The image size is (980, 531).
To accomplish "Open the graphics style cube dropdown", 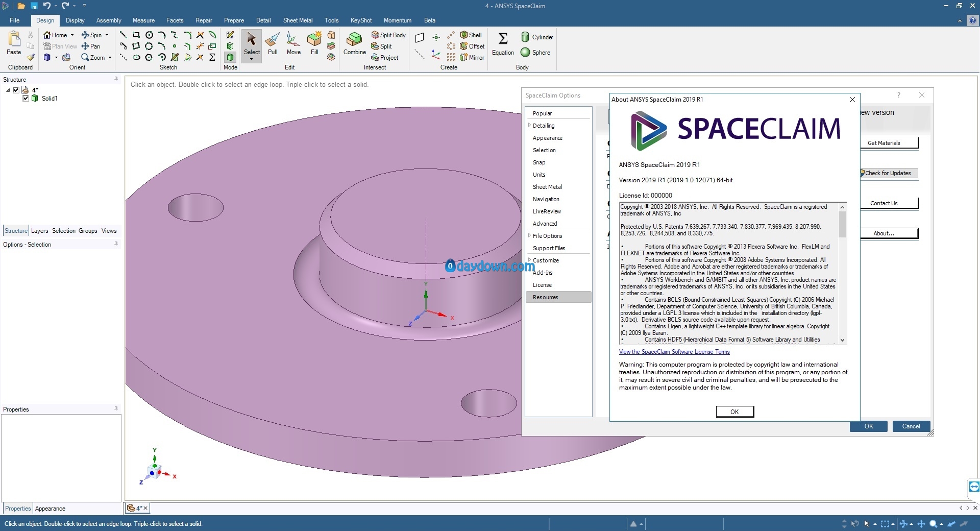I will pyautogui.click(x=56, y=58).
